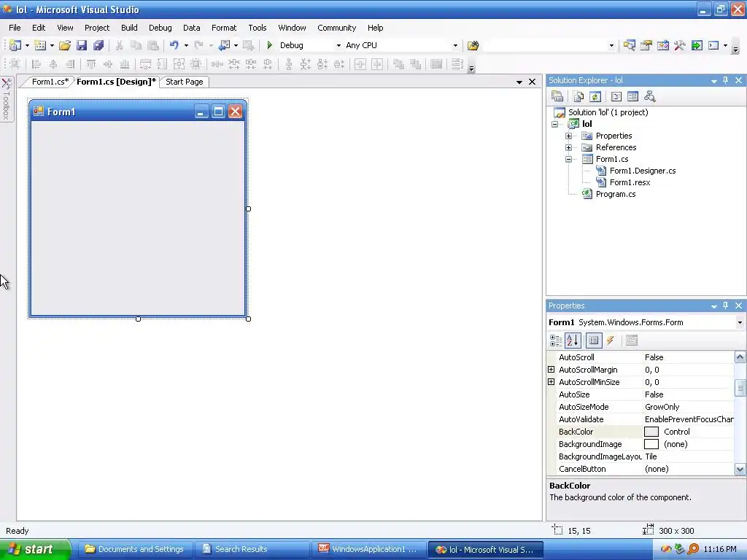747x560 pixels.
Task: Click the View Class Diagram icon
Action: pos(650,97)
